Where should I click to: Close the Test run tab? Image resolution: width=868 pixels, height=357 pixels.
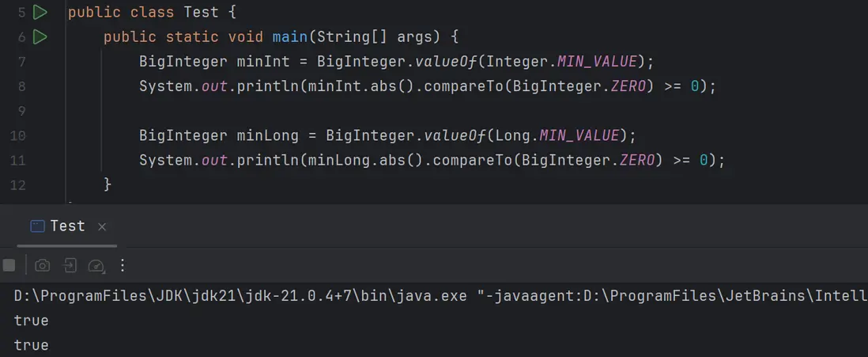click(101, 226)
